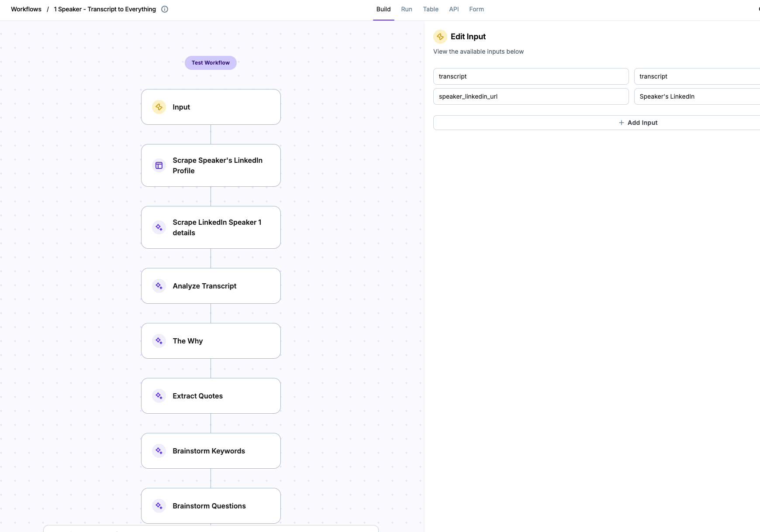Click the sparkle icon on Extract Quotes node

[159, 396]
